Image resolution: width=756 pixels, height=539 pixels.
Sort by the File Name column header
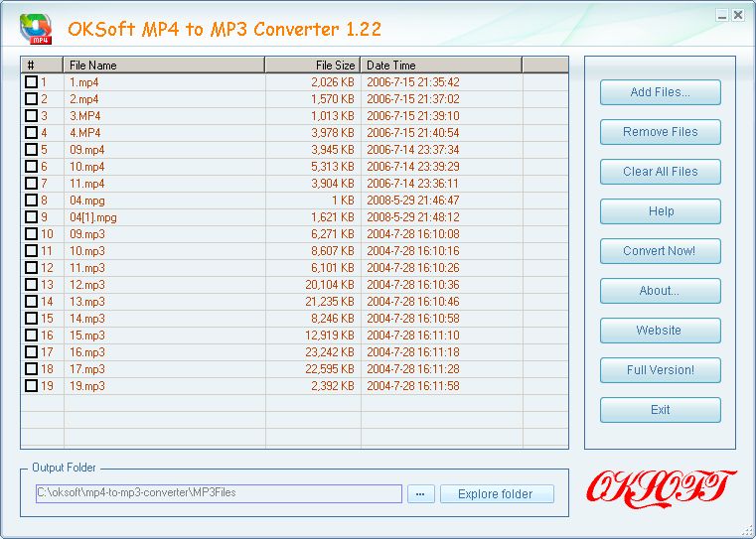(164, 66)
